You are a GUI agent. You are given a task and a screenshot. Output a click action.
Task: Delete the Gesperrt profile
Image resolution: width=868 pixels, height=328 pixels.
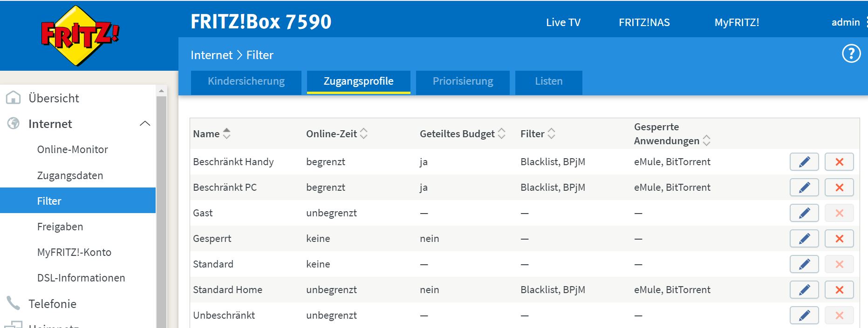(x=839, y=239)
